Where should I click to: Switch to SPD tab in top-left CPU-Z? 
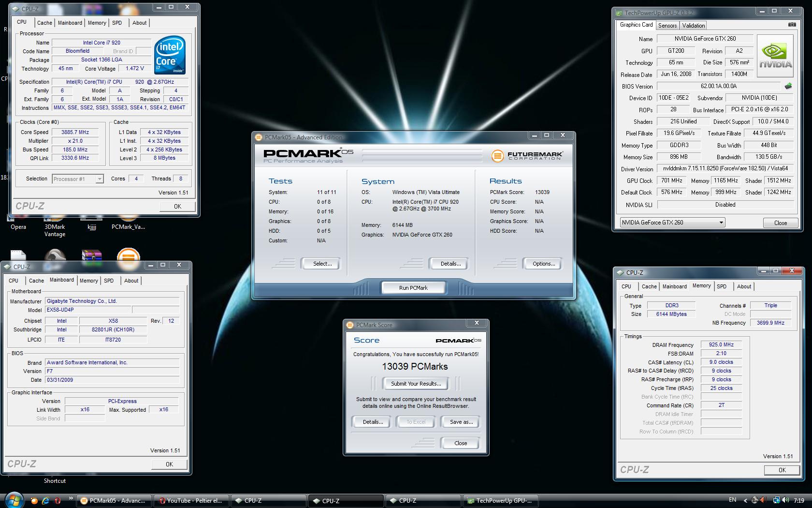tap(117, 23)
